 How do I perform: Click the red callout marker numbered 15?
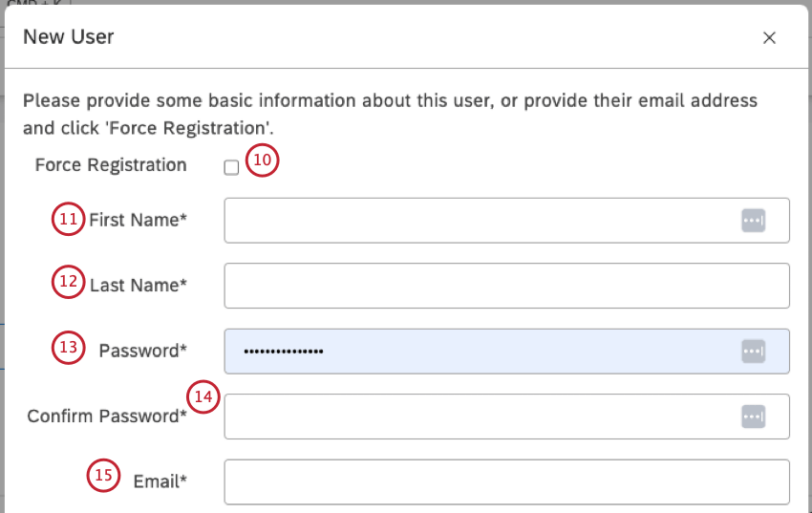tap(102, 476)
